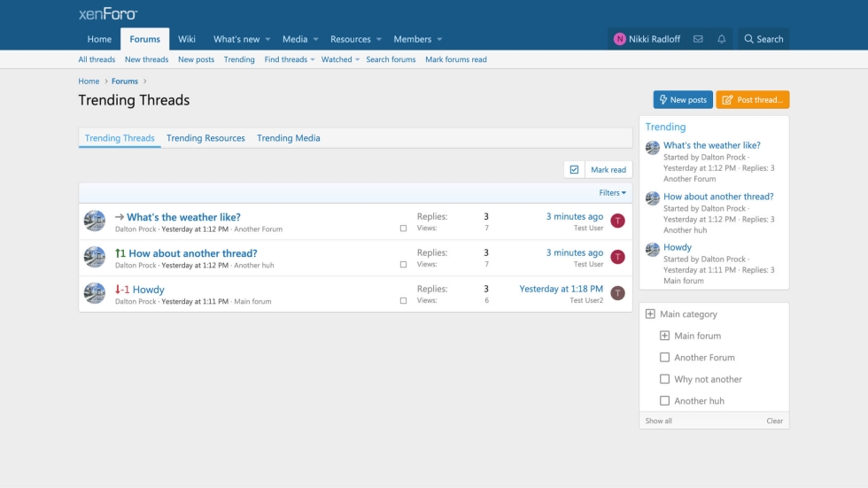Switch to the Trending Resources tab
The width and height of the screenshot is (868, 488).
click(205, 138)
